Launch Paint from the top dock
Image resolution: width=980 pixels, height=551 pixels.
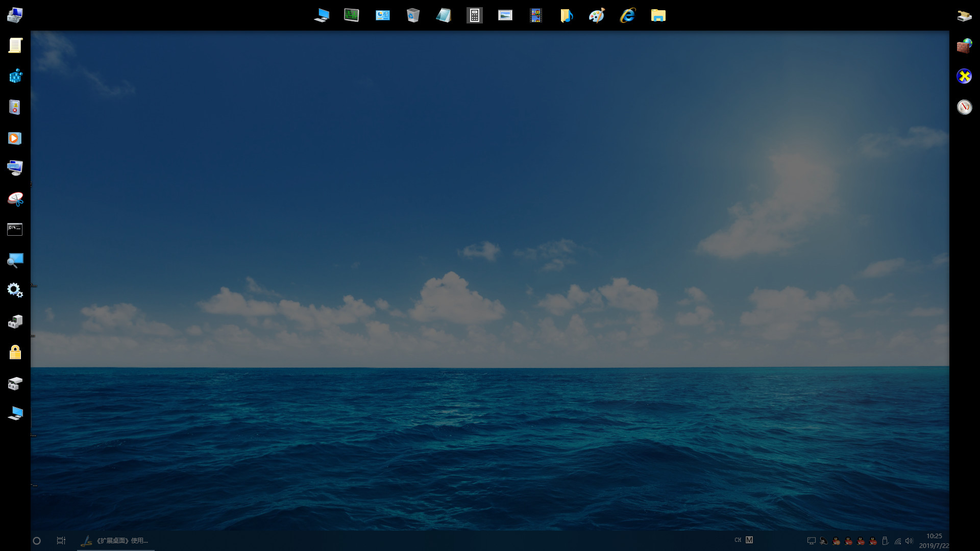597,15
